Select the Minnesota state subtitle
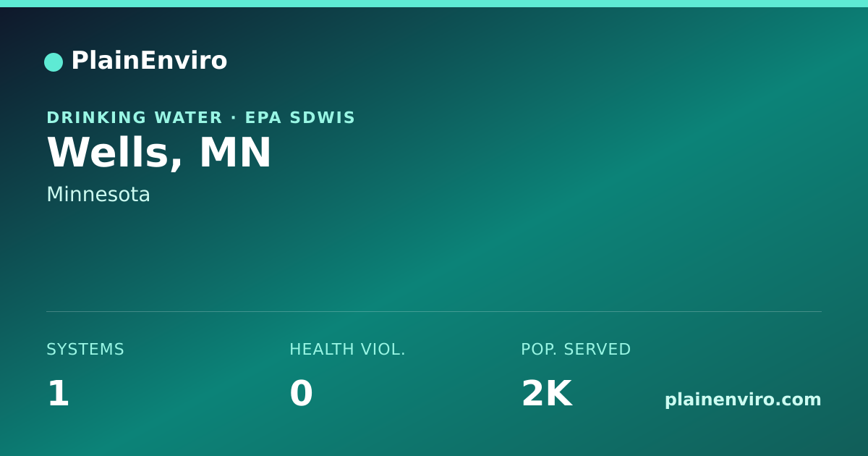868x456 pixels. click(98, 194)
